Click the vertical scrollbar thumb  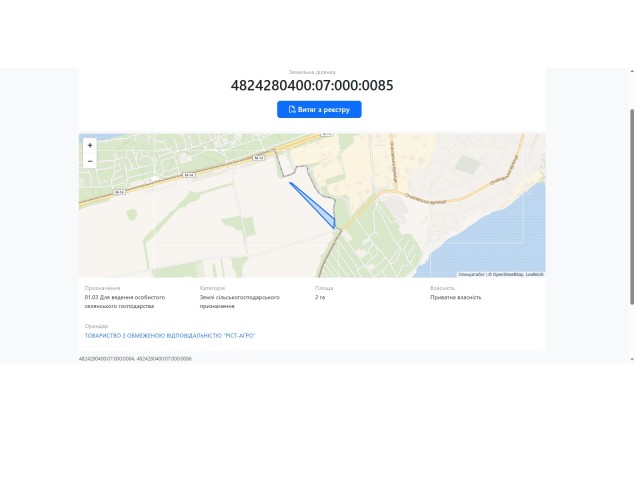pos(632,207)
